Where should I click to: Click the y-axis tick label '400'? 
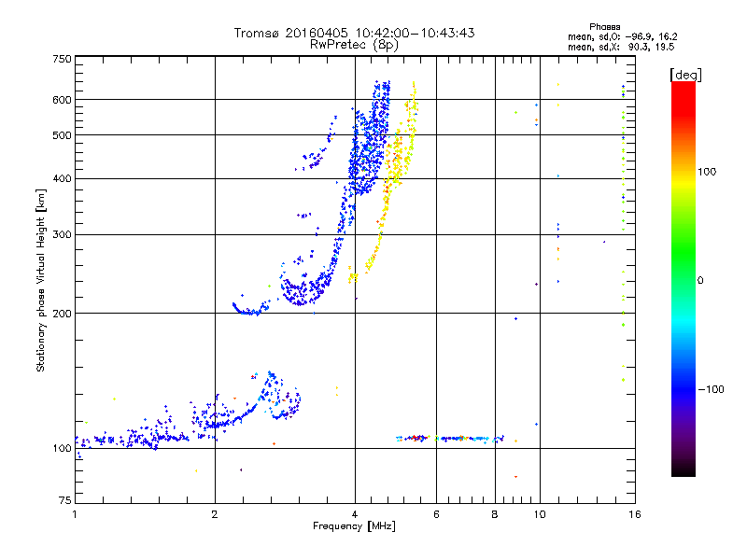coord(62,179)
